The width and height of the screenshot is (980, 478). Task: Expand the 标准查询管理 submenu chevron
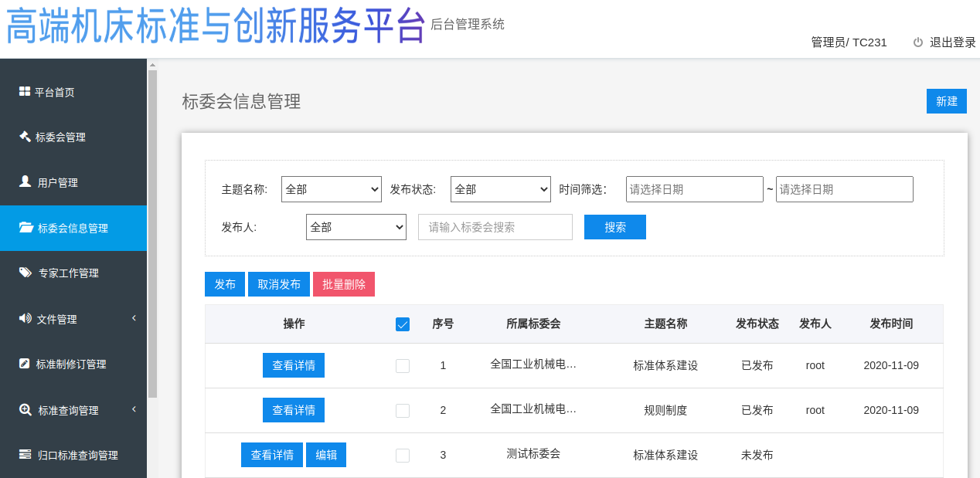point(134,409)
